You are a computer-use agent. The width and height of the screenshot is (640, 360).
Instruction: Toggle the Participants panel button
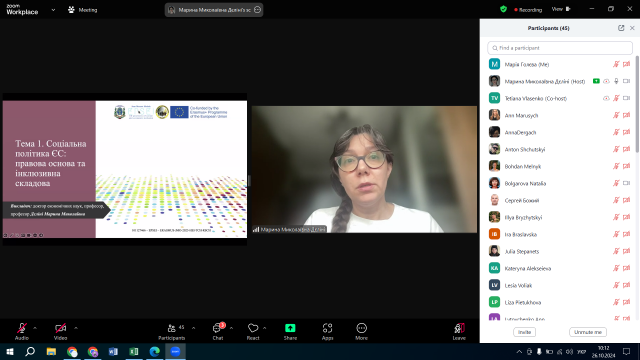pos(172,331)
